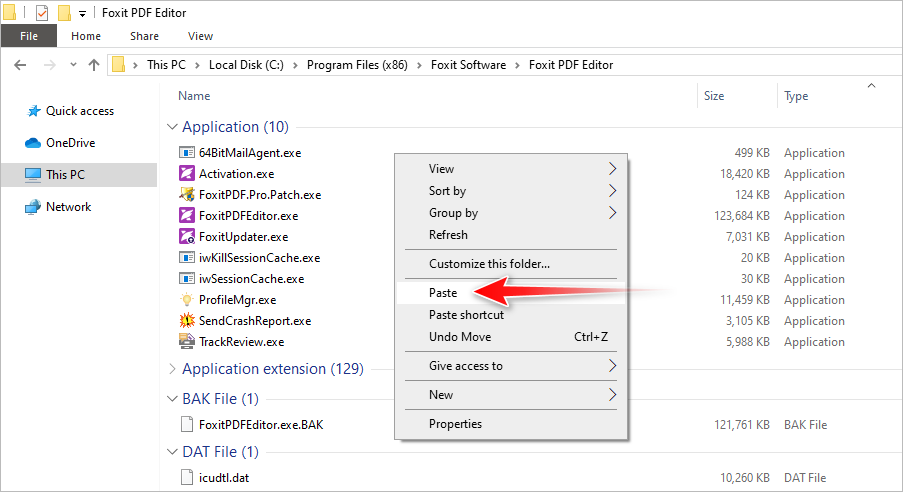Select Properties in the context menu
This screenshot has width=903, height=492.
(455, 424)
